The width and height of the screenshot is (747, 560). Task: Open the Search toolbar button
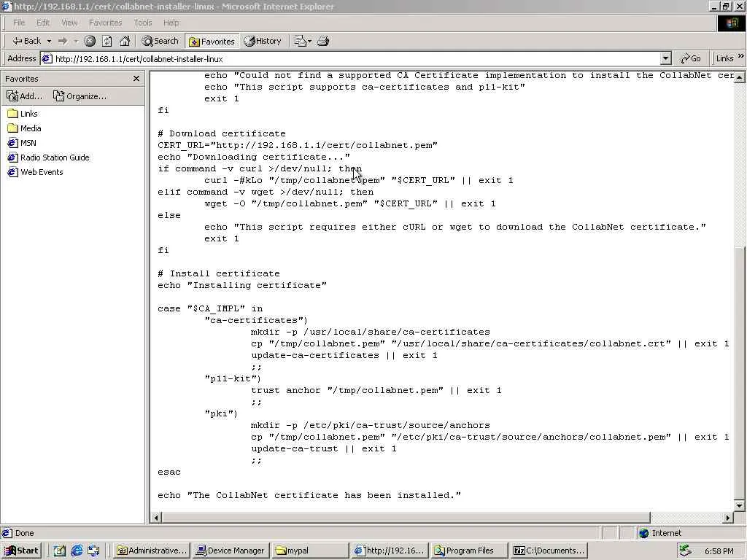pos(160,41)
